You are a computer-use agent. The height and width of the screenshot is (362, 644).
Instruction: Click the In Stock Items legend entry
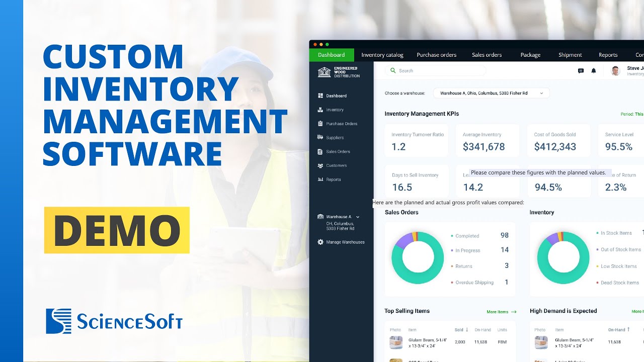click(x=614, y=233)
